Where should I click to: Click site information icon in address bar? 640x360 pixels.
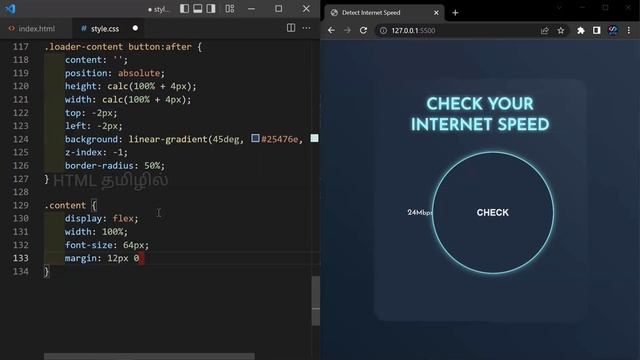383,31
